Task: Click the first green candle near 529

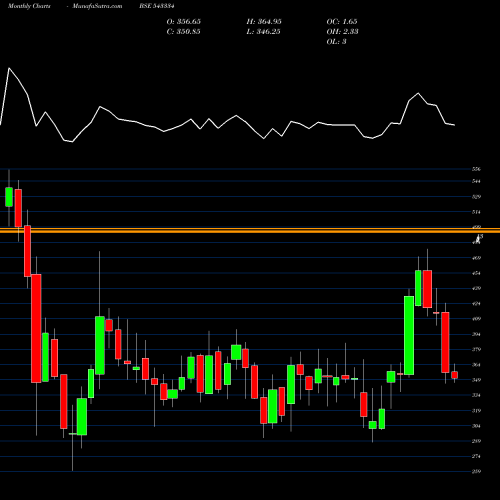Action: click(9, 197)
